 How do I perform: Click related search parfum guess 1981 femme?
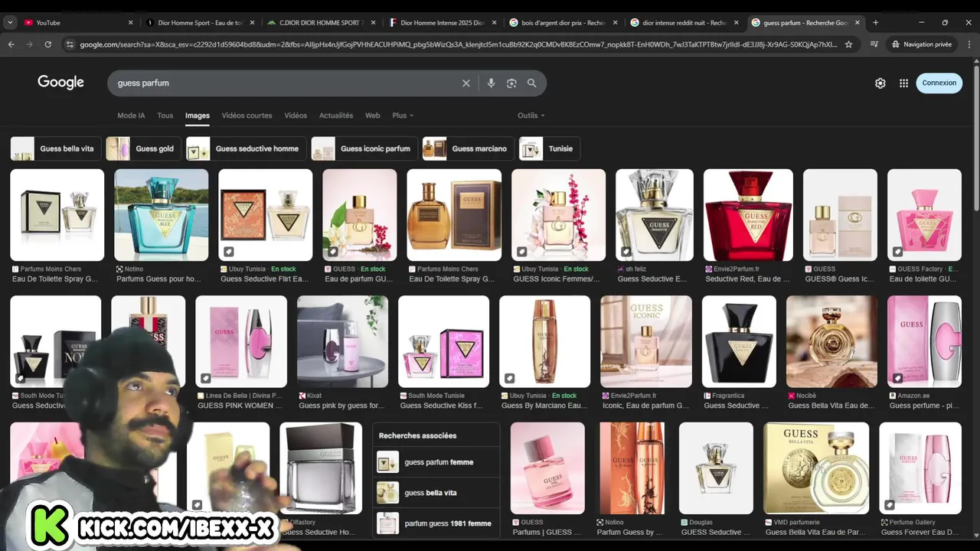[436, 523]
